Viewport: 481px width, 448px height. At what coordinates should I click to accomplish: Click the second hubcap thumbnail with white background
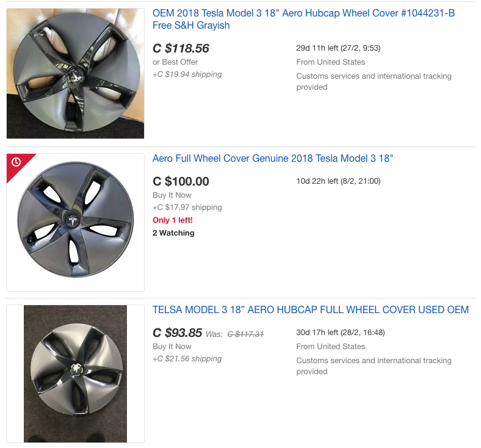(75, 222)
